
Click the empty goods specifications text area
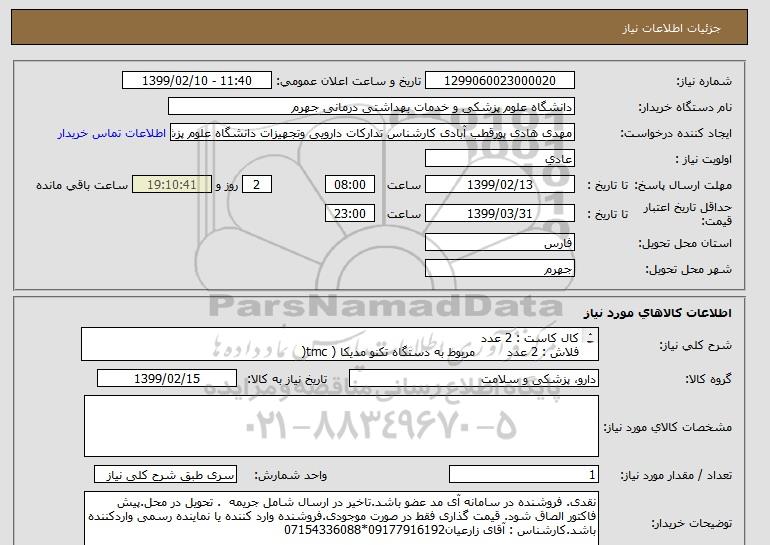point(341,426)
